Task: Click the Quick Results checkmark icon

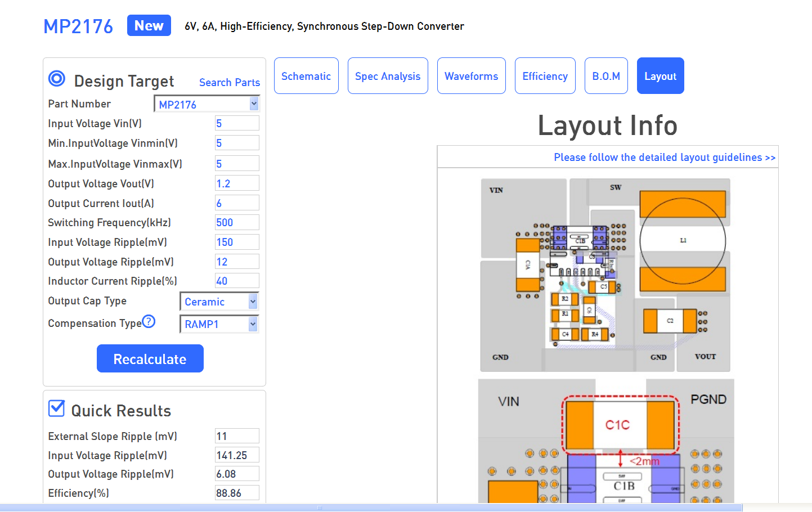Action: click(56, 408)
